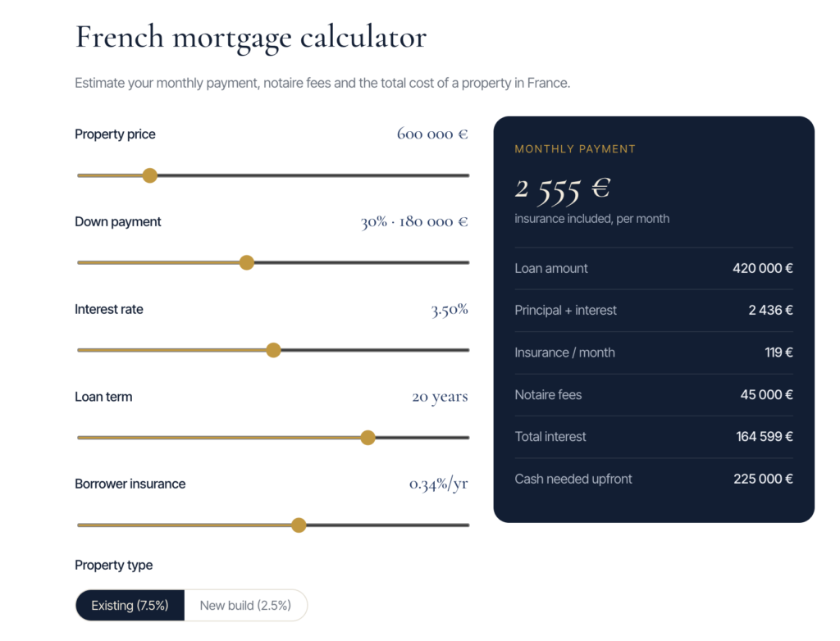Screen dimensions: 840x641
Task: Click the Property type label
Action: pyautogui.click(x=113, y=565)
